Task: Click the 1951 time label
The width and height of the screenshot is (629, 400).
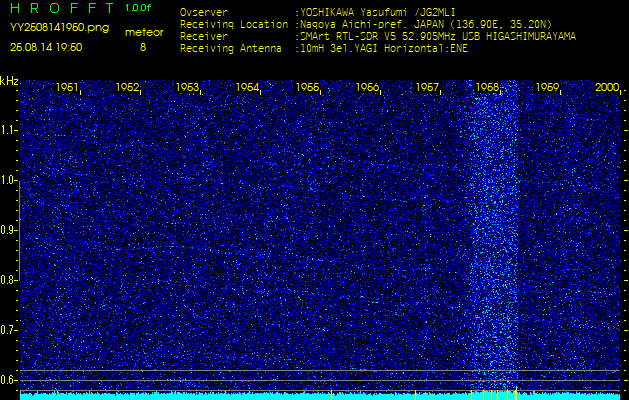Action: [x=67, y=87]
